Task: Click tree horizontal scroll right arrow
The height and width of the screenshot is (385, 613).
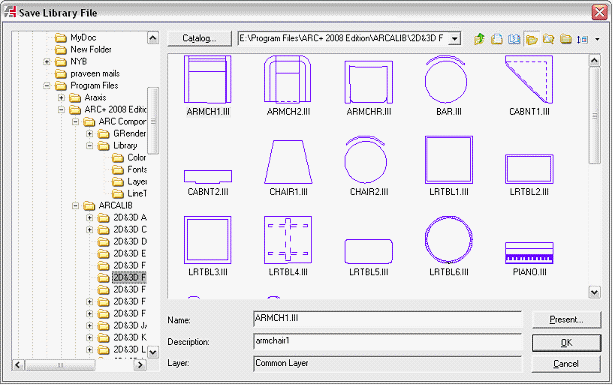Action: pyautogui.click(x=140, y=365)
